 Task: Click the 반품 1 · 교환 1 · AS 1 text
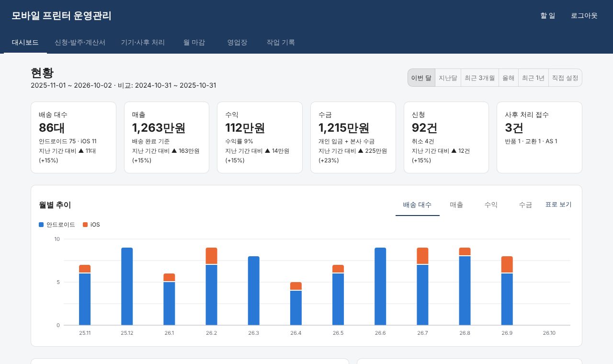[531, 141]
